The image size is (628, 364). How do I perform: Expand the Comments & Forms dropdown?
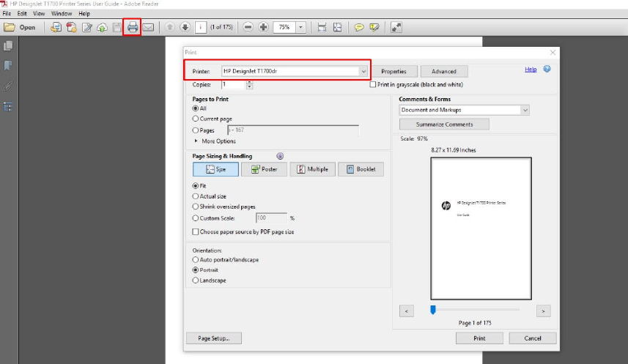pos(525,110)
